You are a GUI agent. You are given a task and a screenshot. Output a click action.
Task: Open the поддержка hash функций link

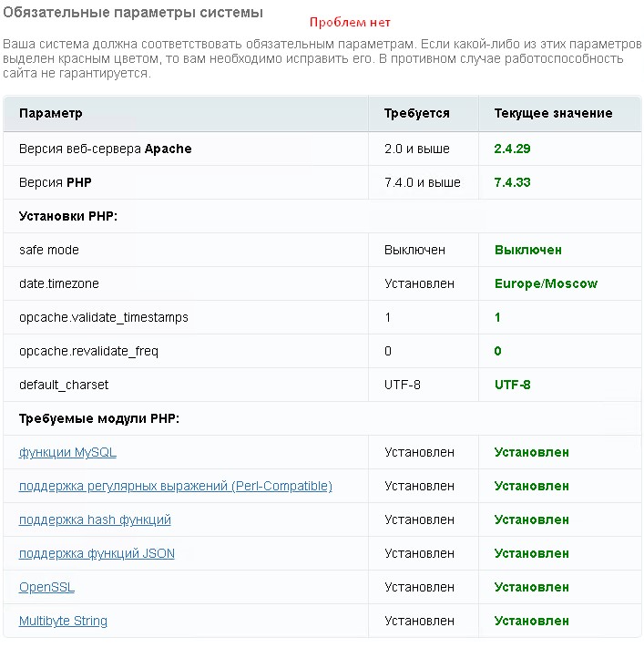95,519
